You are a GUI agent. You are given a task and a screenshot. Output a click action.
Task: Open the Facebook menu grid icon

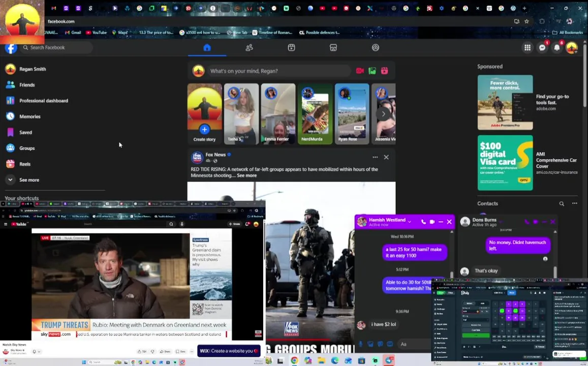tap(528, 48)
